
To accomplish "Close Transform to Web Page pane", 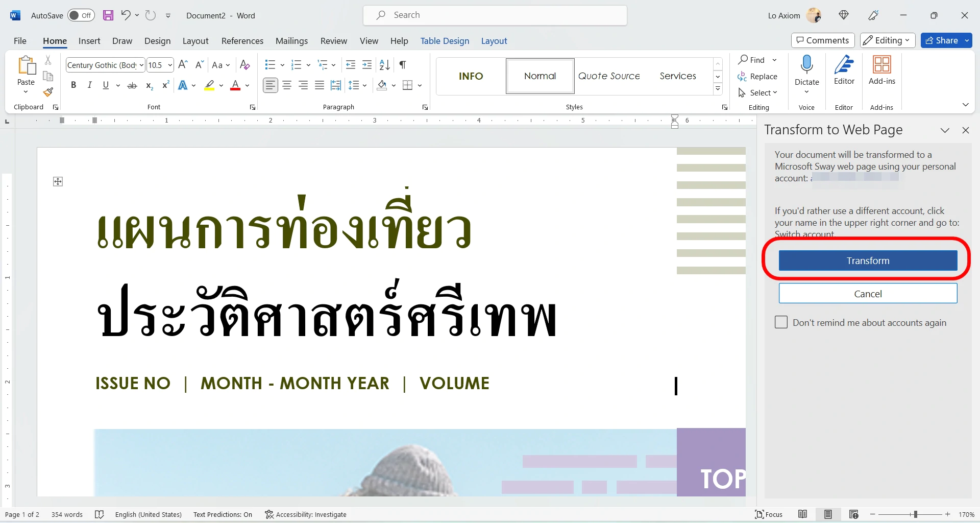I will 965,130.
